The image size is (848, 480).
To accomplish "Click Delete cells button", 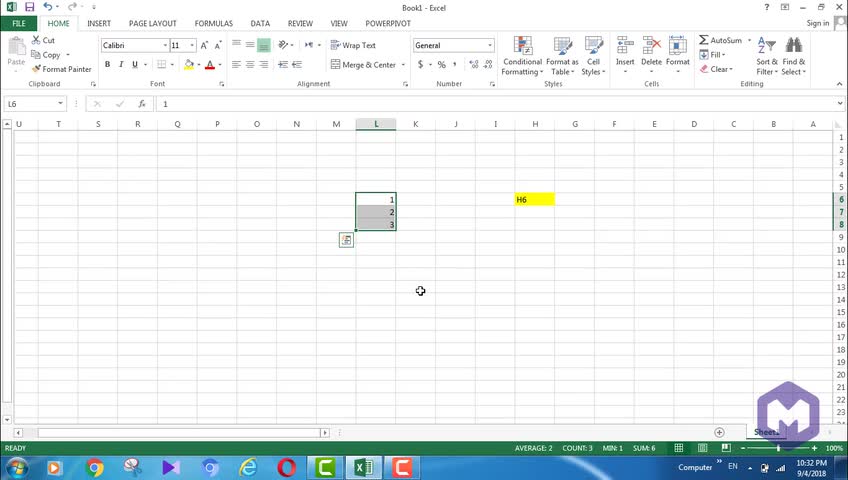I will [x=651, y=56].
